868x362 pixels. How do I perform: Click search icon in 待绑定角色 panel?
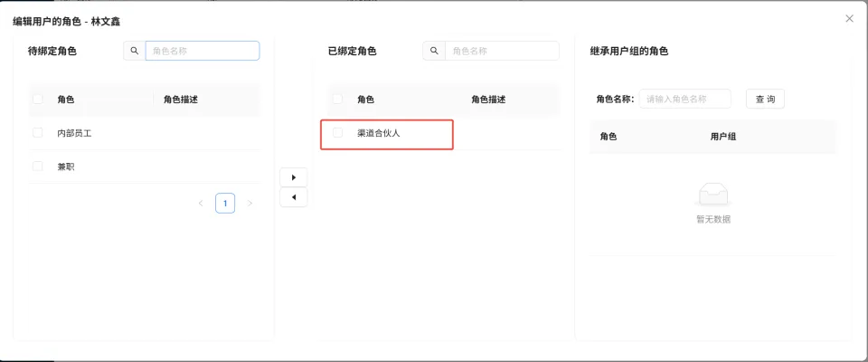click(x=135, y=51)
